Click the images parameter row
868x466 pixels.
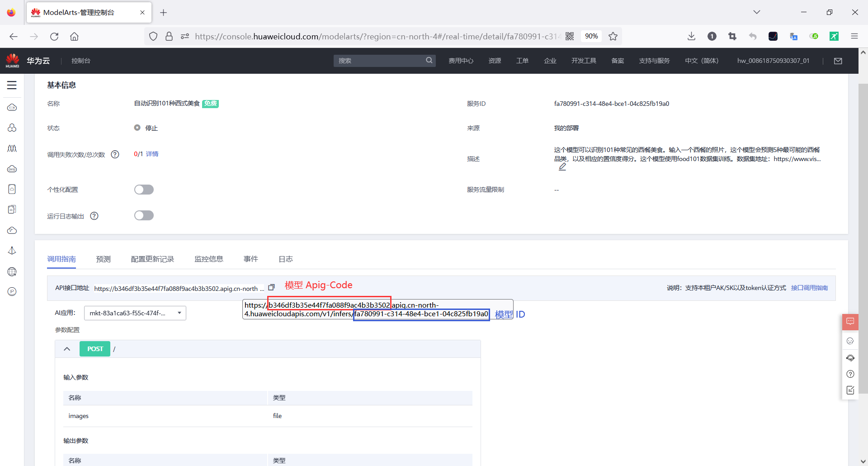(x=268, y=416)
